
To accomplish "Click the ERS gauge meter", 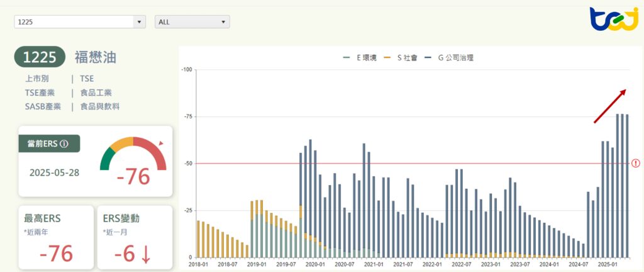I will click(x=133, y=153).
